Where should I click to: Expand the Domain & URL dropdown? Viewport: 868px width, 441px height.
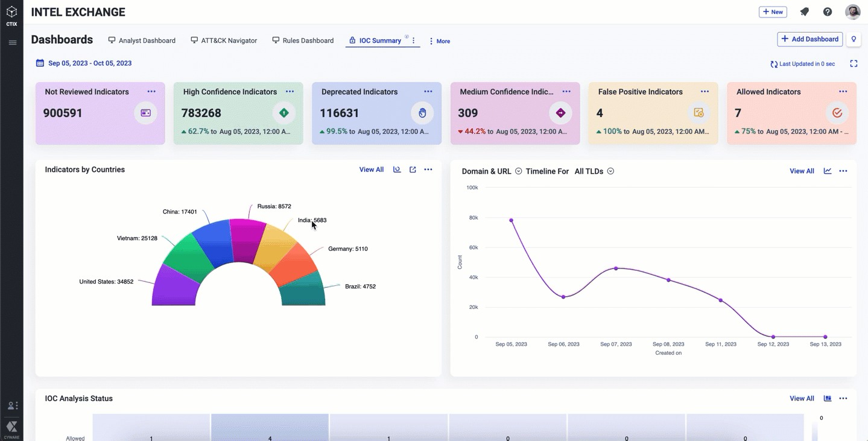coord(518,171)
